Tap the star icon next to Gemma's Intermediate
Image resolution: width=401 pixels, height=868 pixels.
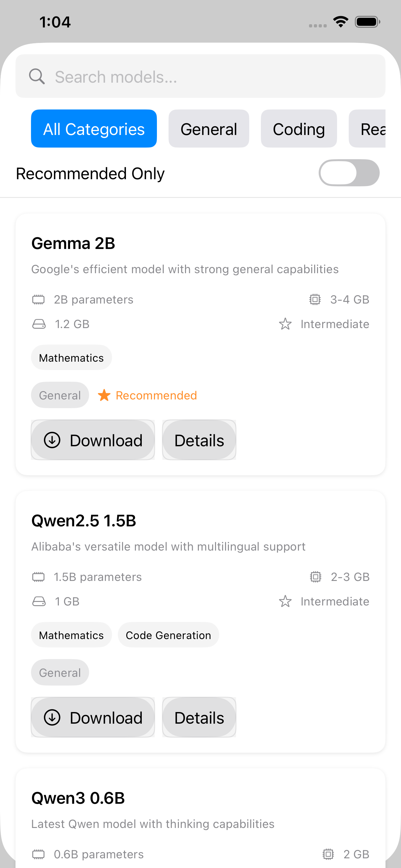click(x=285, y=324)
